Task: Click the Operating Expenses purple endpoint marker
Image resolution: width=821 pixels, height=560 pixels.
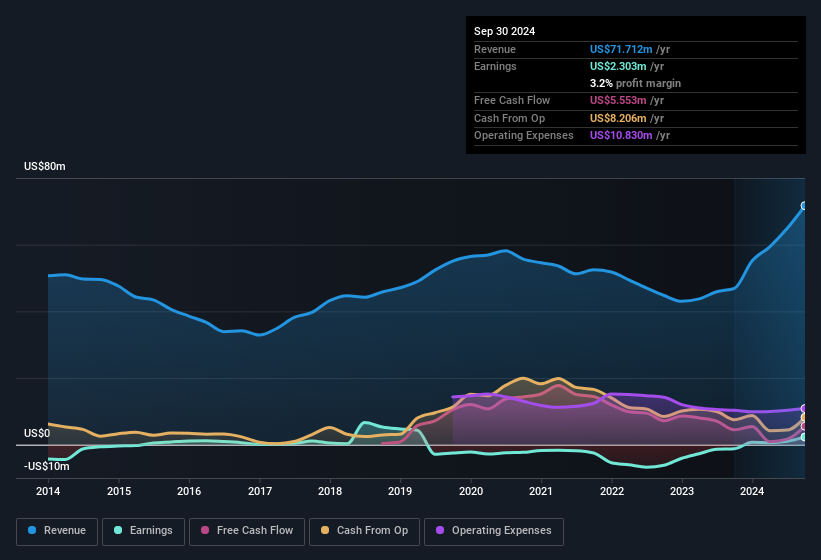Action: pyautogui.click(x=804, y=408)
